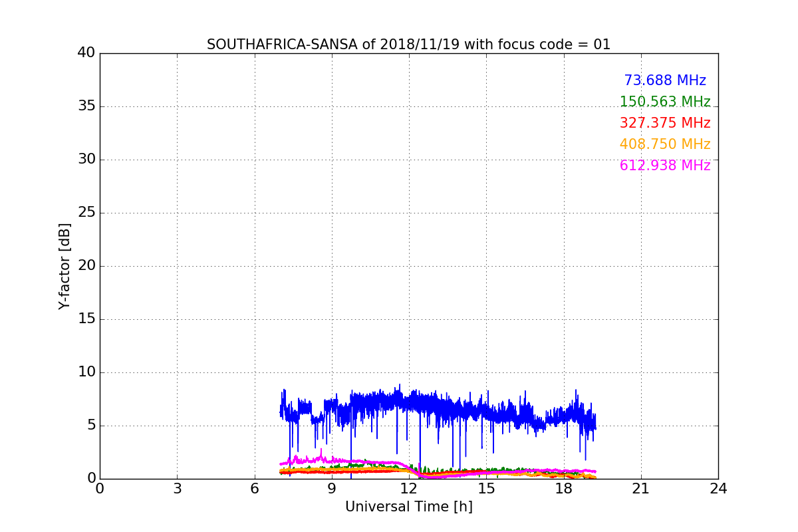Image resolution: width=798 pixels, height=532 pixels.
Task: Click the x-axis tick label 21
Action: pos(641,489)
